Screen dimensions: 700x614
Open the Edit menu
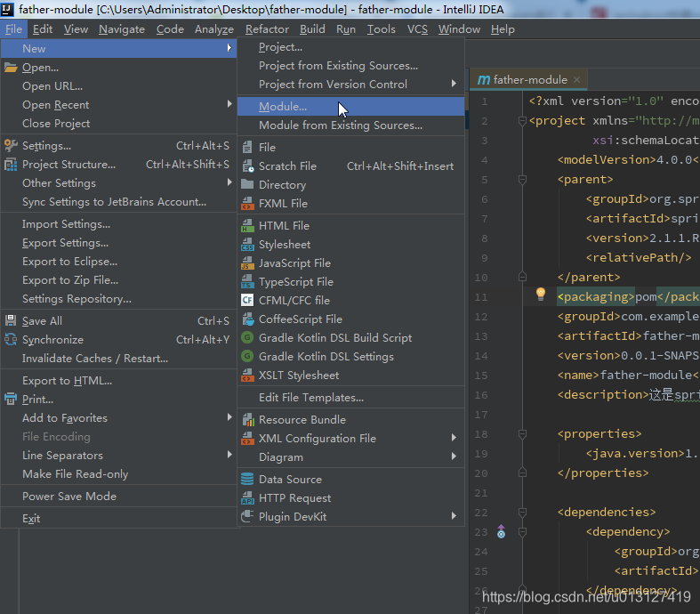click(x=43, y=29)
